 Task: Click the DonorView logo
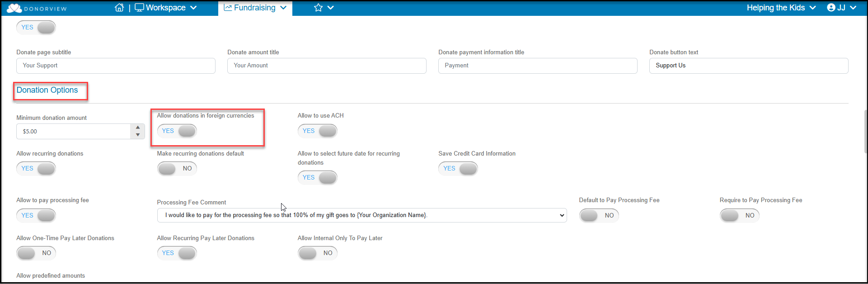coord(37,8)
